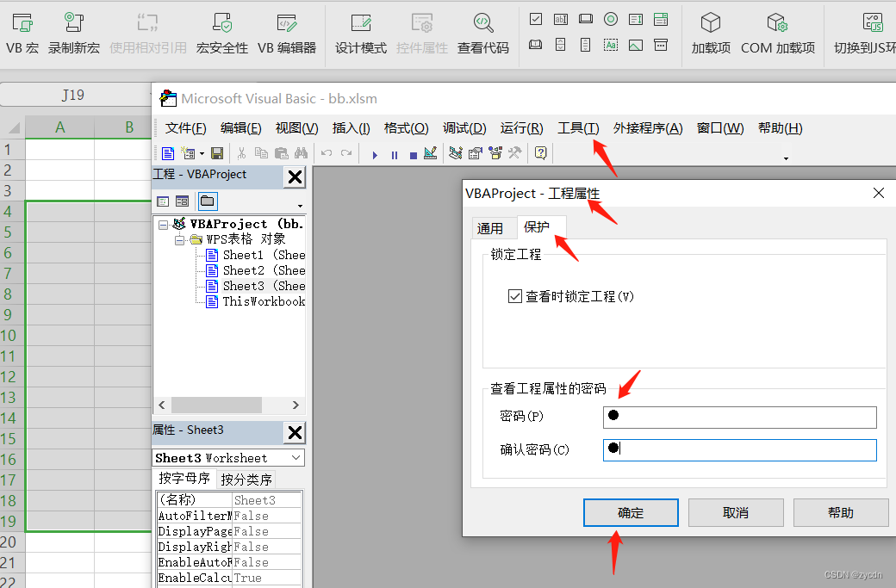
Task: Open Sheet3 Worksheet object dropdown
Action: [296, 458]
